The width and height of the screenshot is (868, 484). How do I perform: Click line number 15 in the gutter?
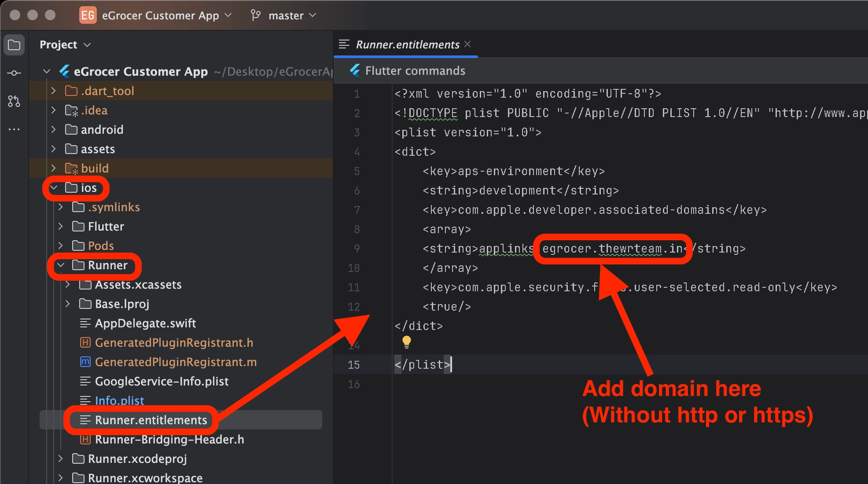click(354, 365)
